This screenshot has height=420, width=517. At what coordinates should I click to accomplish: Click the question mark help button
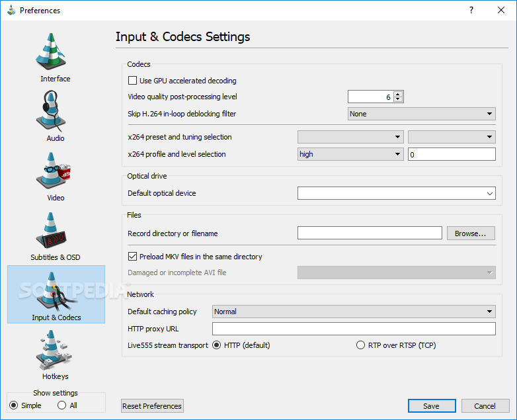pos(471,10)
